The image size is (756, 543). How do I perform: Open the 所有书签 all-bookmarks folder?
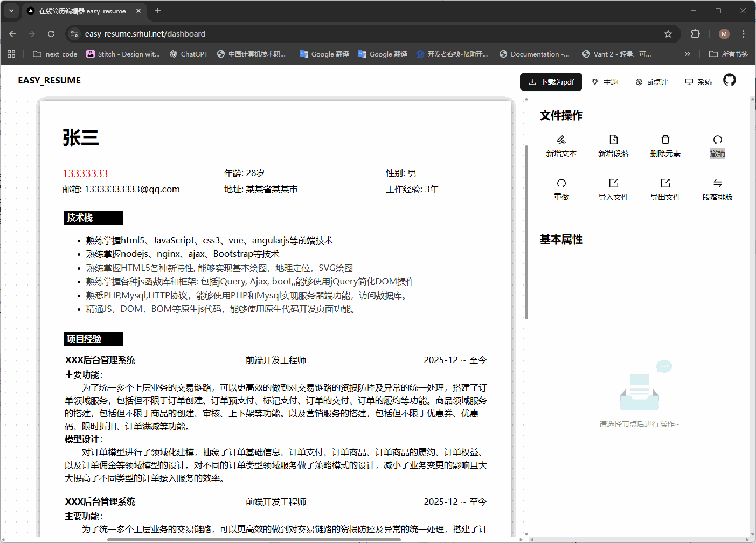[729, 54]
